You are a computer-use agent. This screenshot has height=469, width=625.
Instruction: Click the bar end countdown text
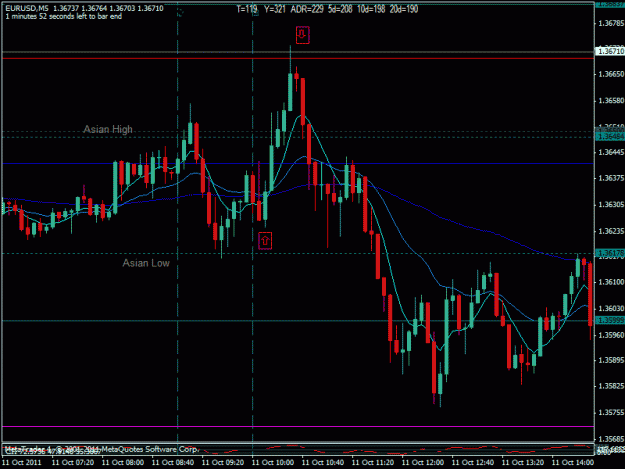click(64, 16)
